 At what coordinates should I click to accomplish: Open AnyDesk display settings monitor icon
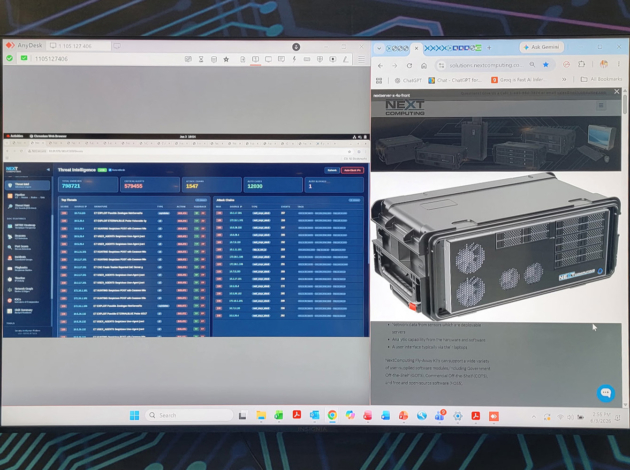268,59
